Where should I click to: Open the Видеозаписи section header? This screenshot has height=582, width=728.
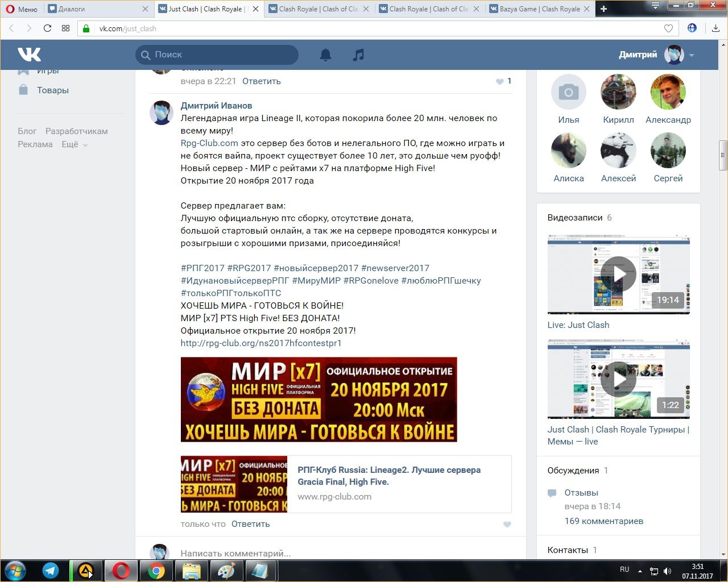(x=580, y=217)
